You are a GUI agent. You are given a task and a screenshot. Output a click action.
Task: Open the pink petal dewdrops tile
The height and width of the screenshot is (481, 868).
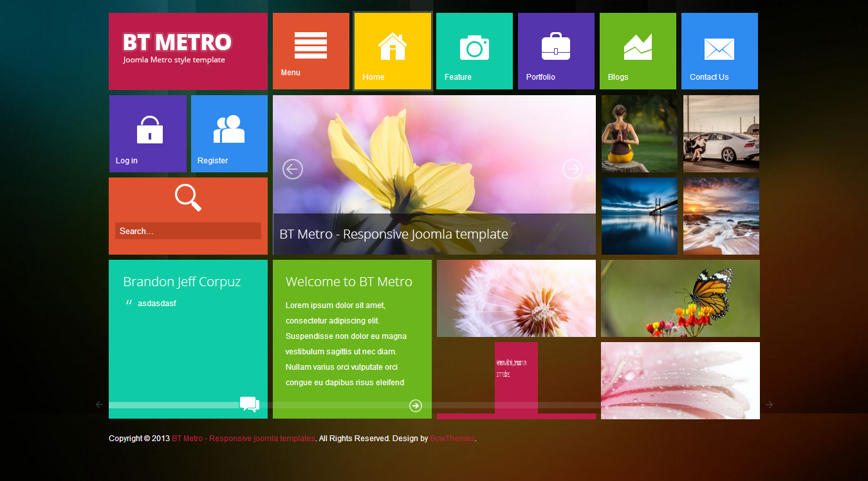[x=680, y=381]
